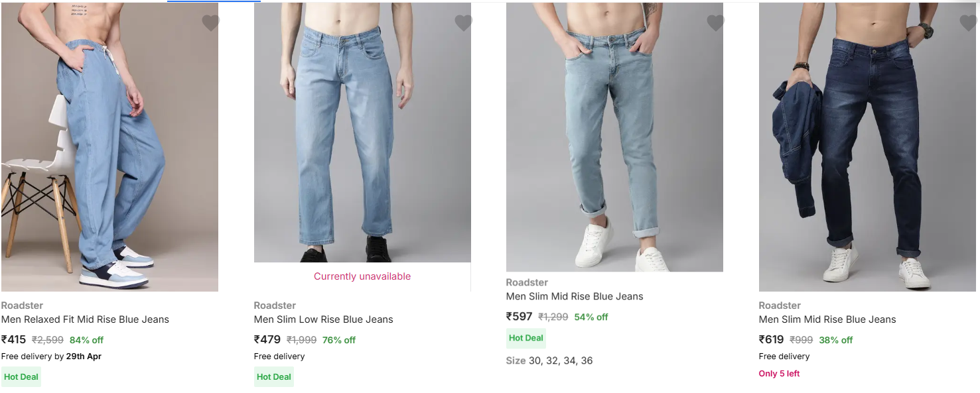Click Roadster brand above Relaxed Fit jeans
Screen dimensions: 980x393
(22, 306)
